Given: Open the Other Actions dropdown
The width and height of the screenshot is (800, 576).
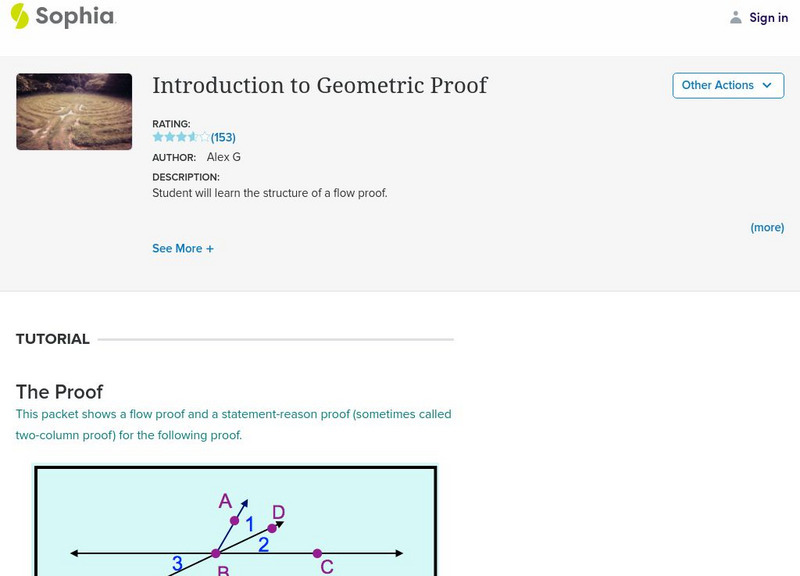Looking at the screenshot, I should [x=727, y=85].
